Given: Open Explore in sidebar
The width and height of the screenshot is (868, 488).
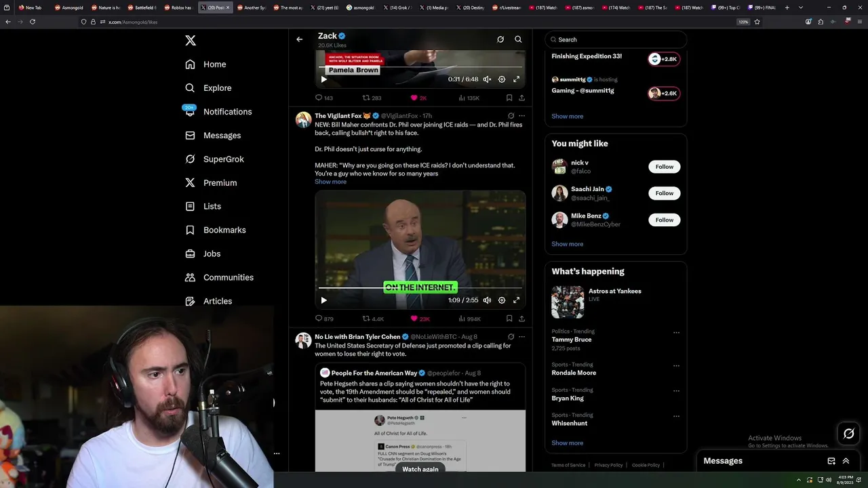Looking at the screenshot, I should pos(208,88).
